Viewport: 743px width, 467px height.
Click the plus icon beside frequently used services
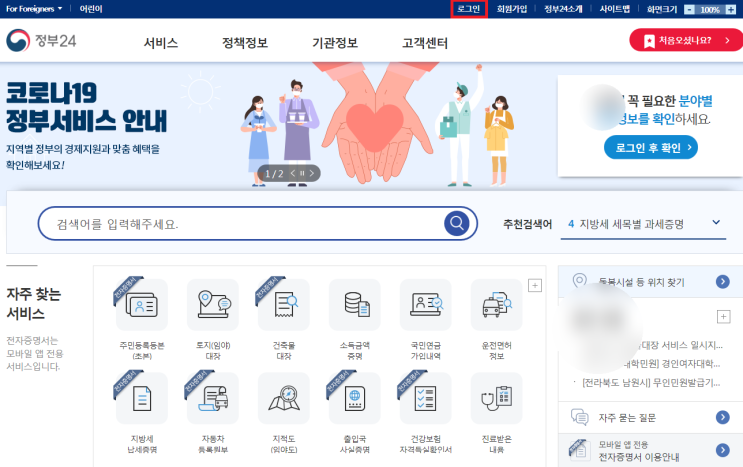point(535,286)
